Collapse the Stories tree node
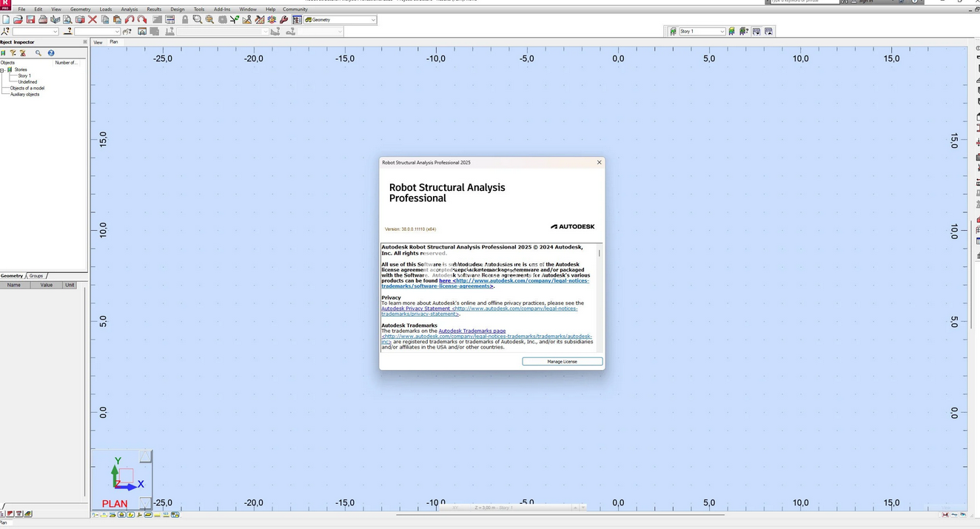 tap(2, 70)
